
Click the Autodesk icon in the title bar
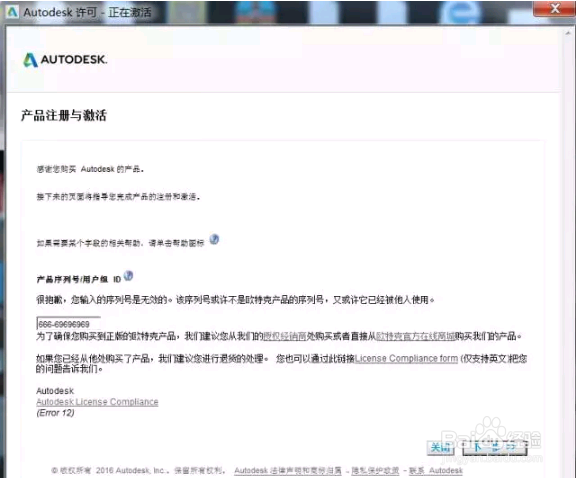[12, 12]
